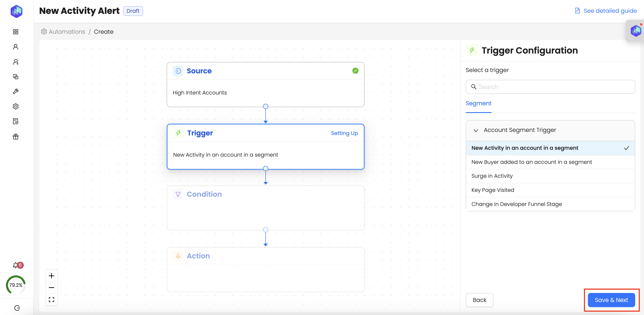This screenshot has height=315, width=644.
Task: Zoom out the canvas with minus
Action: (x=52, y=287)
